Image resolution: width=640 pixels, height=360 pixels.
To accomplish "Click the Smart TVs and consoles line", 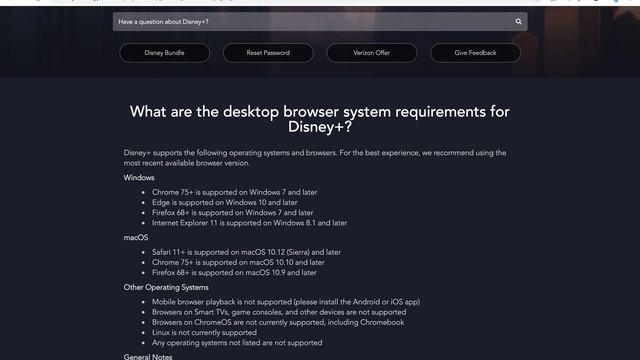I will click(279, 312).
